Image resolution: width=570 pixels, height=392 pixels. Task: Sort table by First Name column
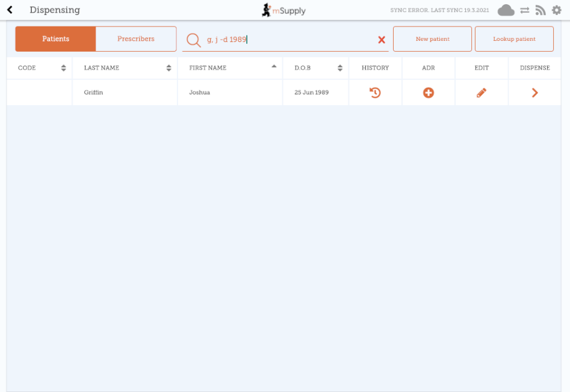point(274,67)
